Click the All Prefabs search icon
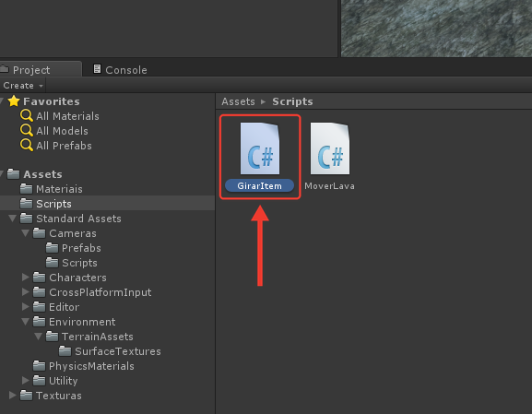Screen dimensions: 532x414 click(27, 146)
